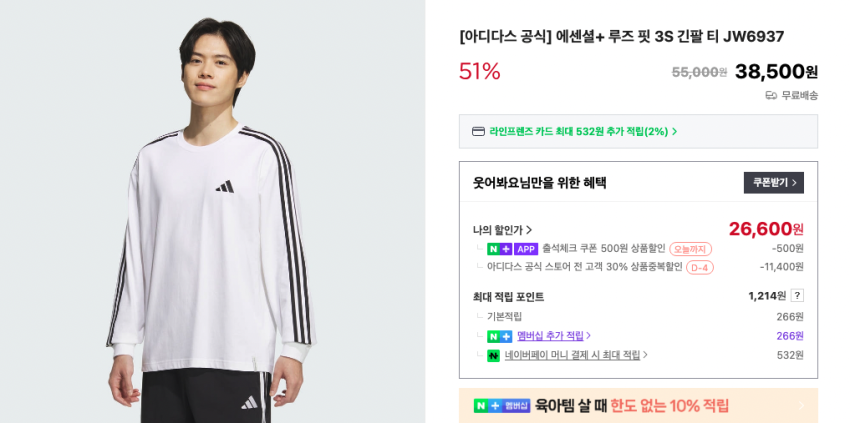Click the 쿠폰받기 coupon download button
The image size is (850, 423).
(x=773, y=183)
